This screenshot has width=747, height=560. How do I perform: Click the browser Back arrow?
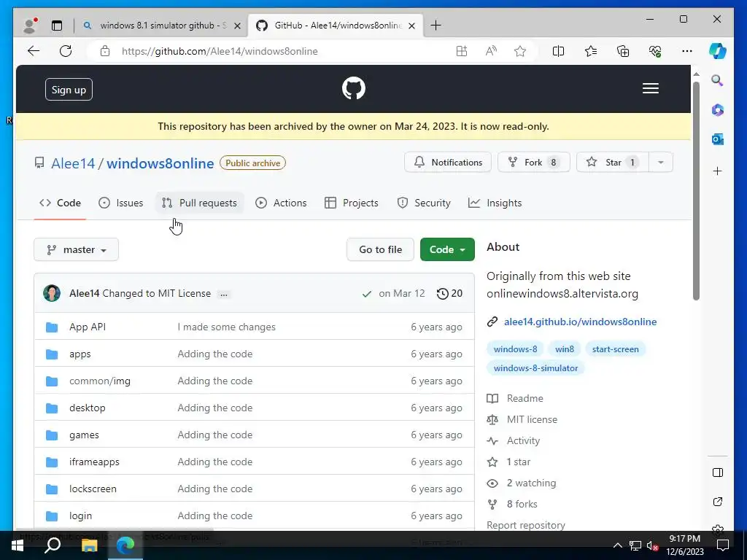point(34,51)
